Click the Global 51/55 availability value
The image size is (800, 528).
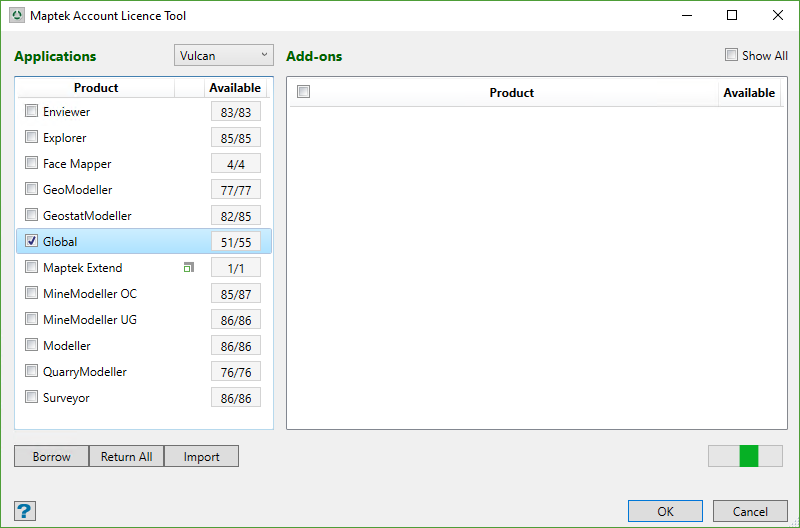click(x=236, y=242)
